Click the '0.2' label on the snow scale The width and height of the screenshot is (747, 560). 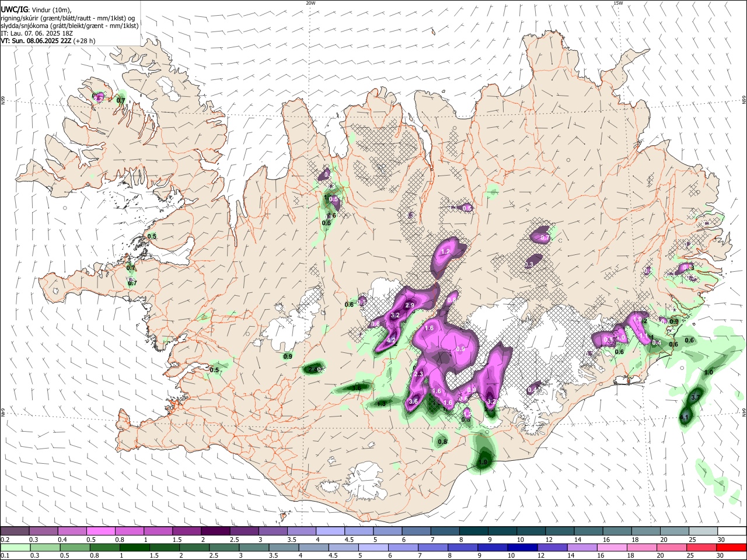5,539
